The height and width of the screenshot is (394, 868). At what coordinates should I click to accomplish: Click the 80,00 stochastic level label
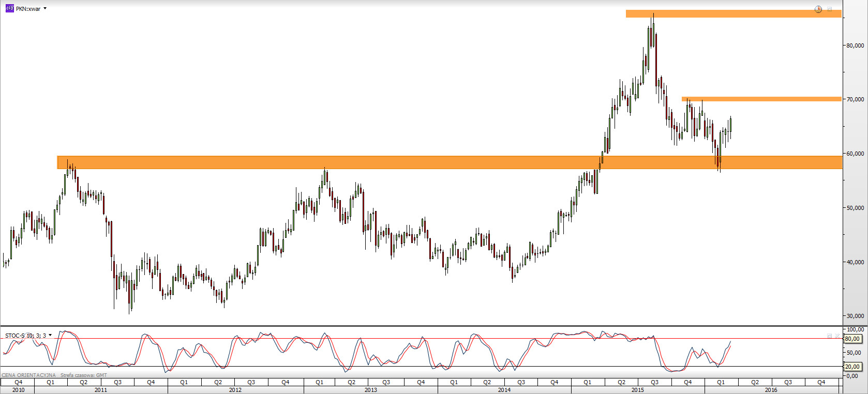[852, 339]
